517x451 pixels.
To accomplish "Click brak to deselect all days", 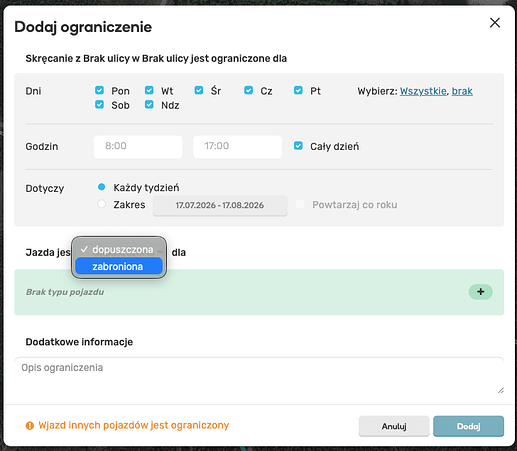I will [462, 91].
